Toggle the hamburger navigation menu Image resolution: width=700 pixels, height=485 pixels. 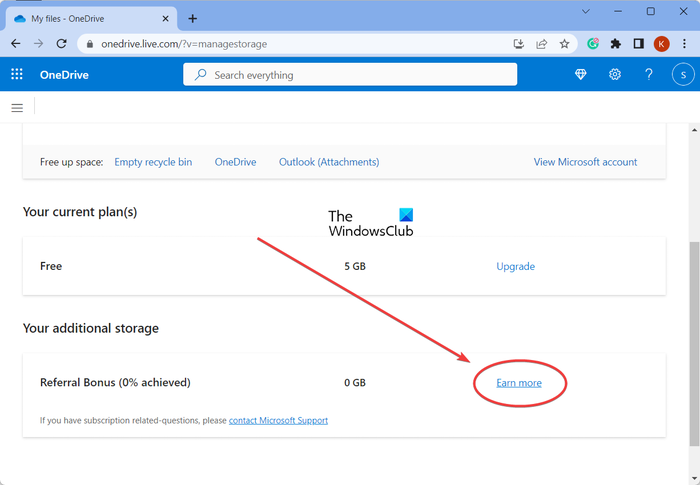click(x=17, y=108)
